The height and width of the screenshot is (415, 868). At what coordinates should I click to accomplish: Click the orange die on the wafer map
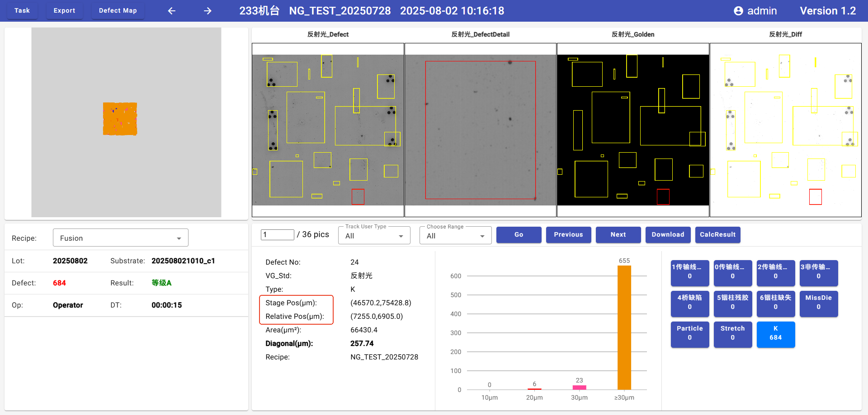pos(120,119)
